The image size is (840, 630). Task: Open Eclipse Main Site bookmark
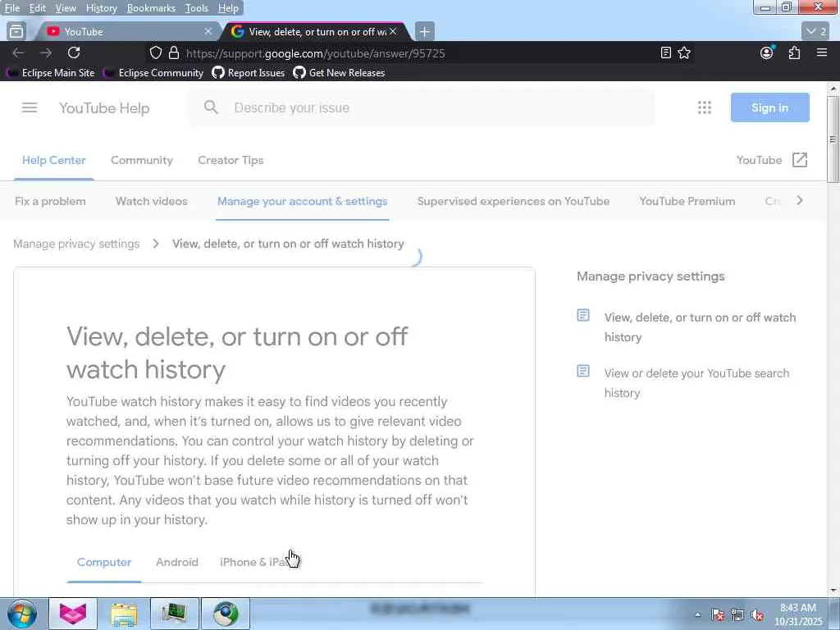point(51,73)
